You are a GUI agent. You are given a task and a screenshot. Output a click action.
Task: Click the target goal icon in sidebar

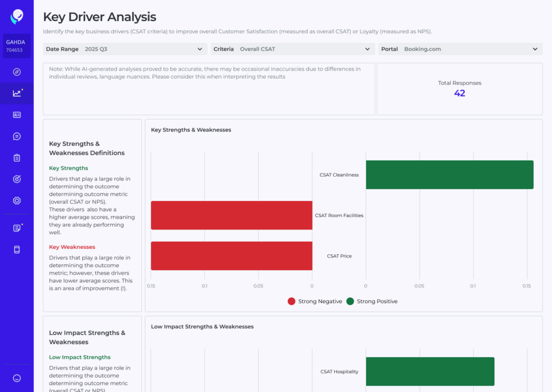(x=17, y=179)
